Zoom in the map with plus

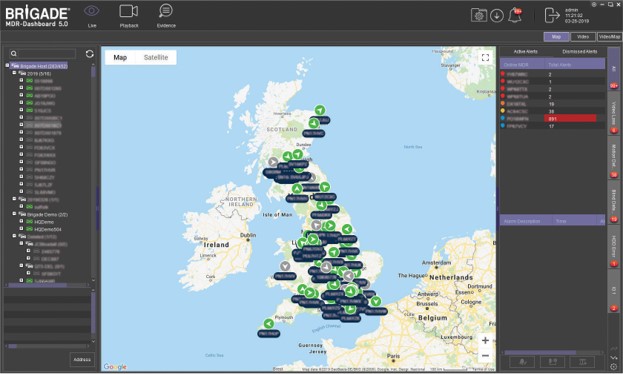[x=485, y=341]
